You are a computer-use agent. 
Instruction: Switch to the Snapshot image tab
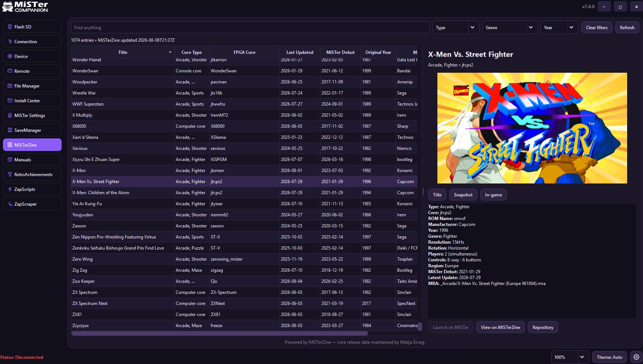tap(463, 195)
